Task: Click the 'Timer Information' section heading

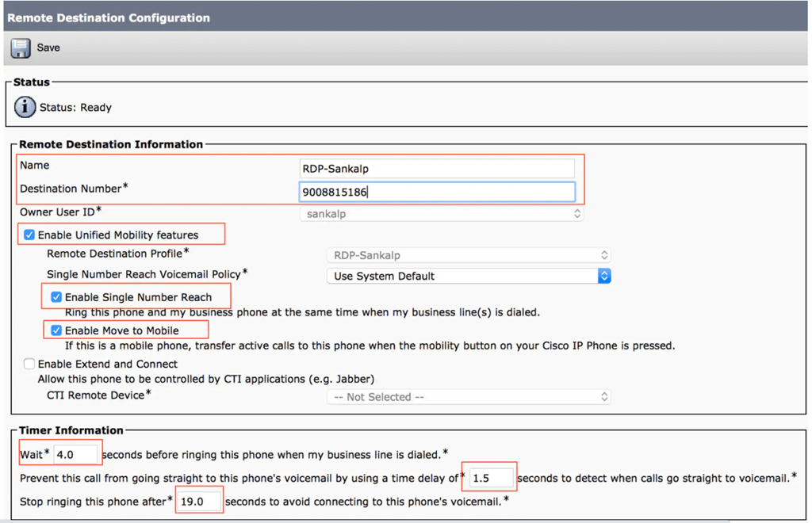Action: click(71, 430)
